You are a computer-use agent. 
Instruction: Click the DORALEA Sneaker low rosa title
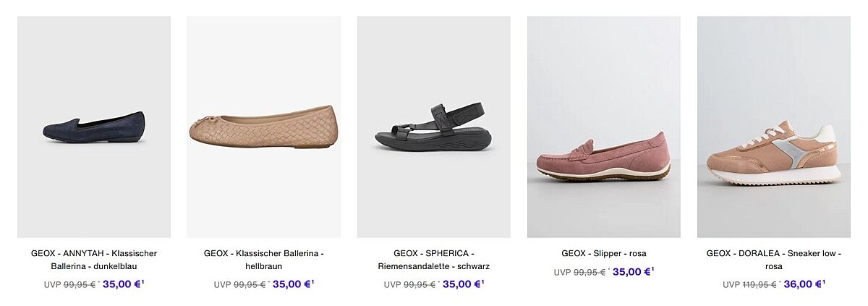[x=773, y=260]
